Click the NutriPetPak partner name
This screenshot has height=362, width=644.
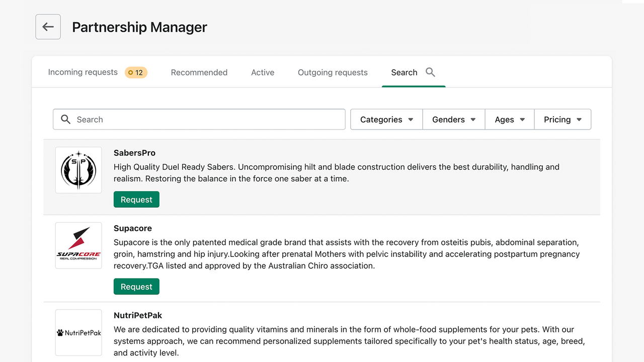click(138, 315)
